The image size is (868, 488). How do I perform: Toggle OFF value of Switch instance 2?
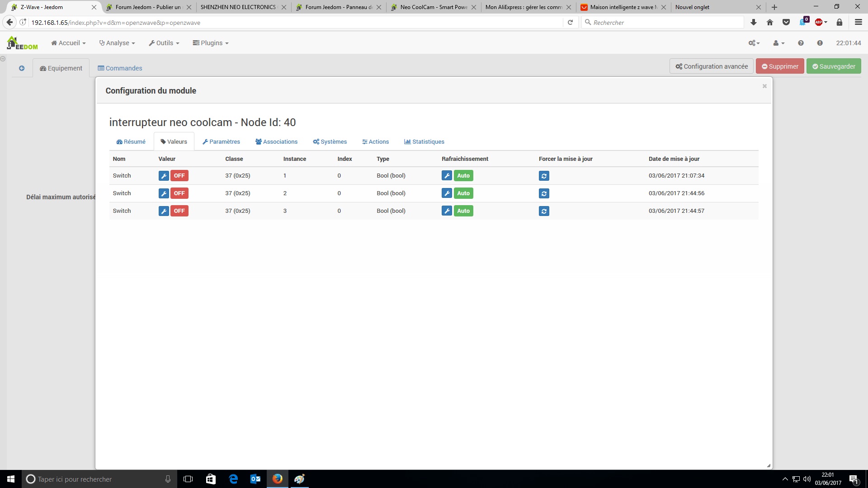click(179, 193)
